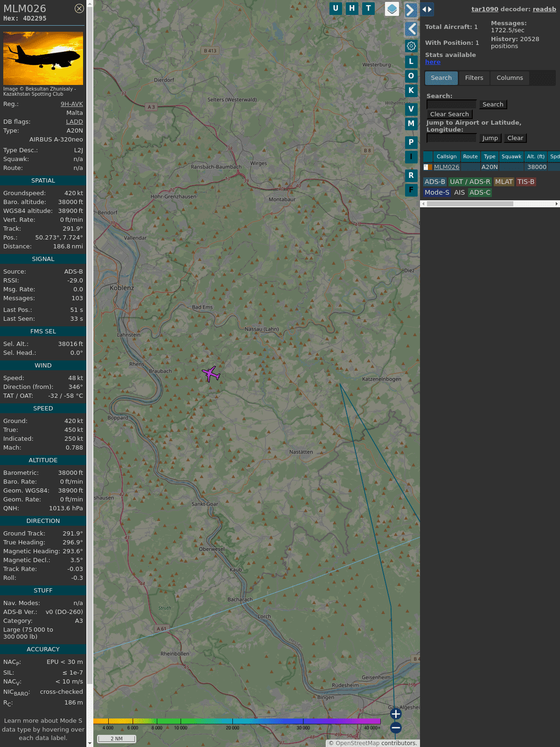Close the MLM026 aircraft info panel
The height and width of the screenshot is (747, 560).
click(x=79, y=8)
